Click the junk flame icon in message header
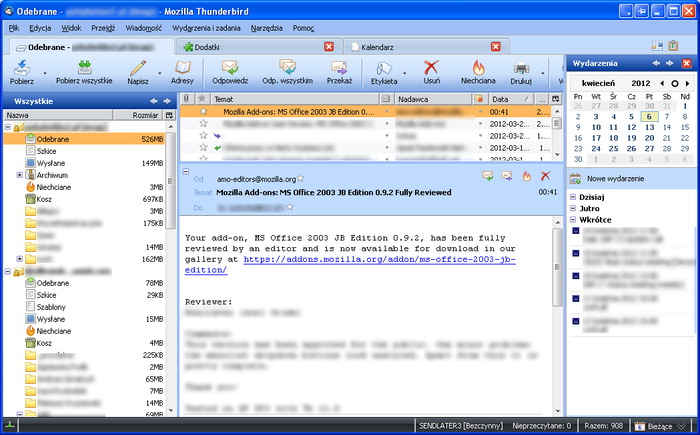 click(x=527, y=176)
